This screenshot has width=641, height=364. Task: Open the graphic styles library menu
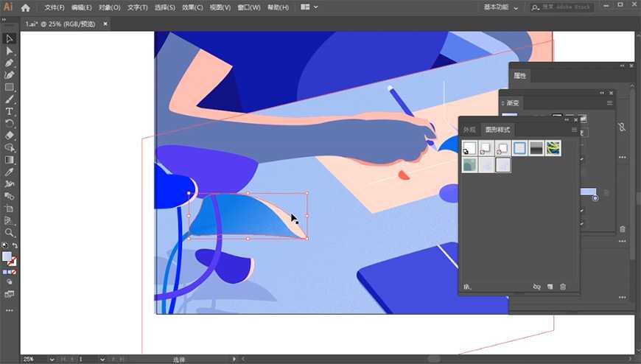[467, 287]
